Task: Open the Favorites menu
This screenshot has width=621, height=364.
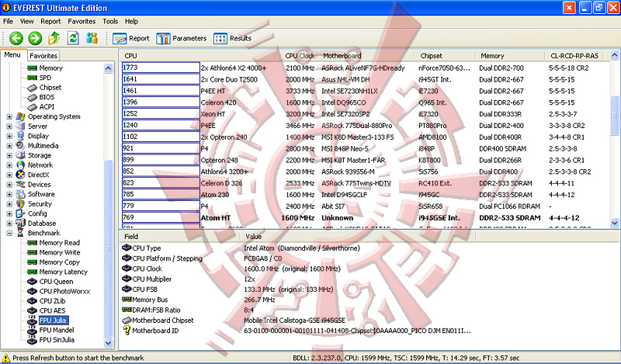Action: (82, 22)
